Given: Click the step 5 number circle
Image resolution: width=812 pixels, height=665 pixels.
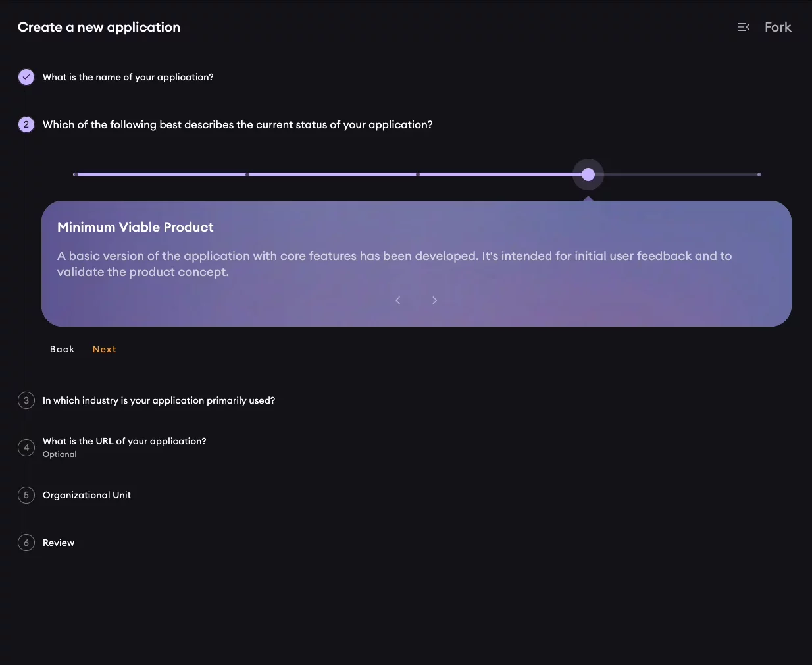Looking at the screenshot, I should pos(26,495).
